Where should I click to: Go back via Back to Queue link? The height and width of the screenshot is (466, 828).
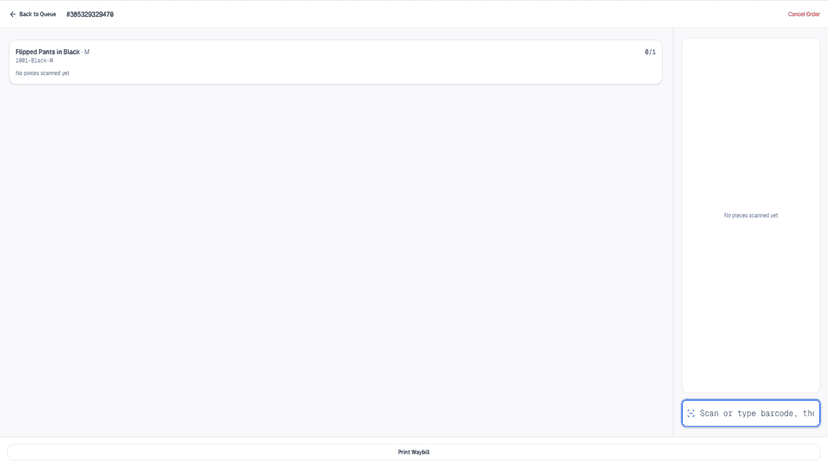(x=33, y=14)
